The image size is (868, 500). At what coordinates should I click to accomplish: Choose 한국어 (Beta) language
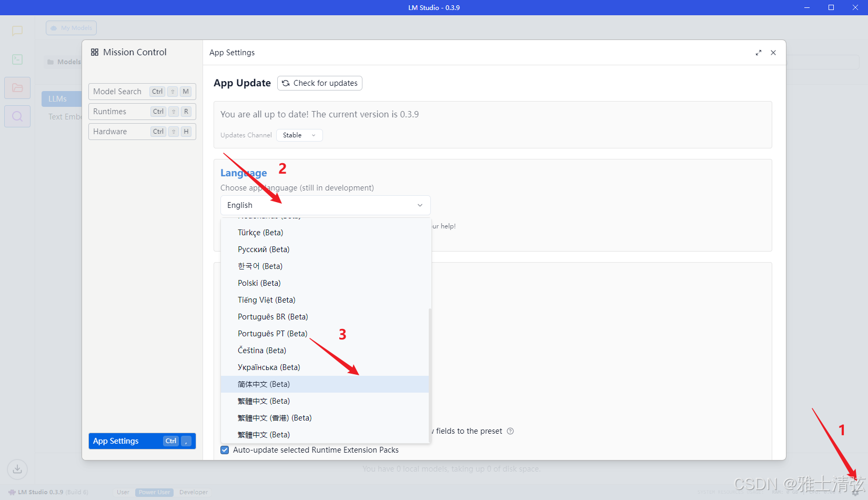(325, 266)
